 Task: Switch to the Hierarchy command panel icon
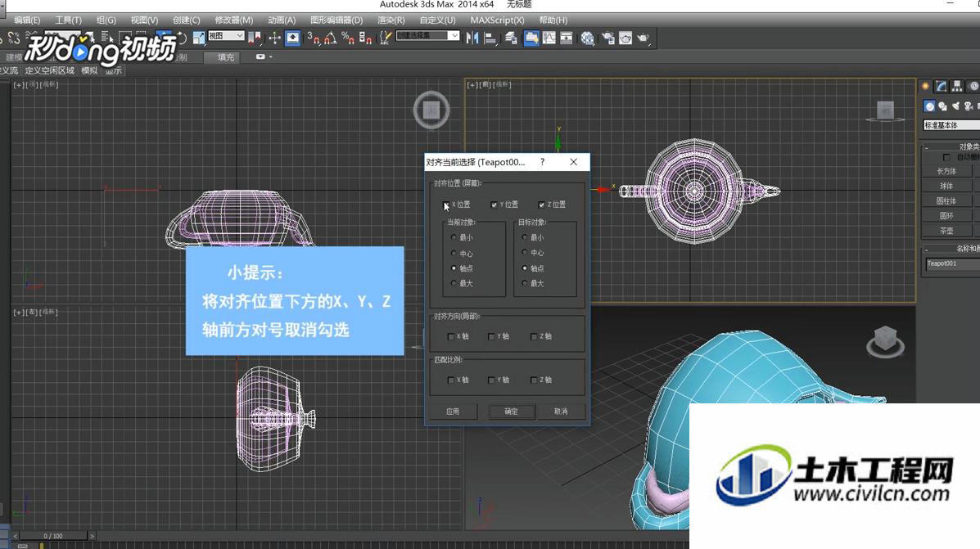tap(957, 86)
